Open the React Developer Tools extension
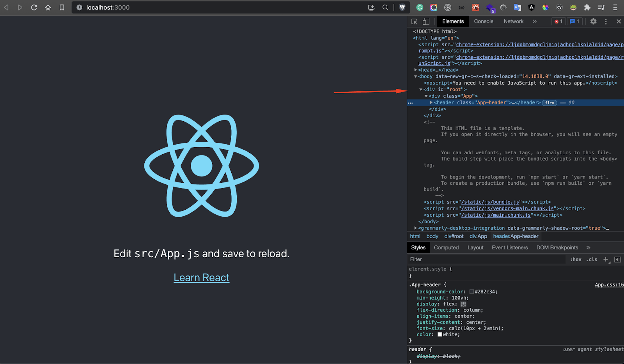624x364 pixels. coord(475,7)
